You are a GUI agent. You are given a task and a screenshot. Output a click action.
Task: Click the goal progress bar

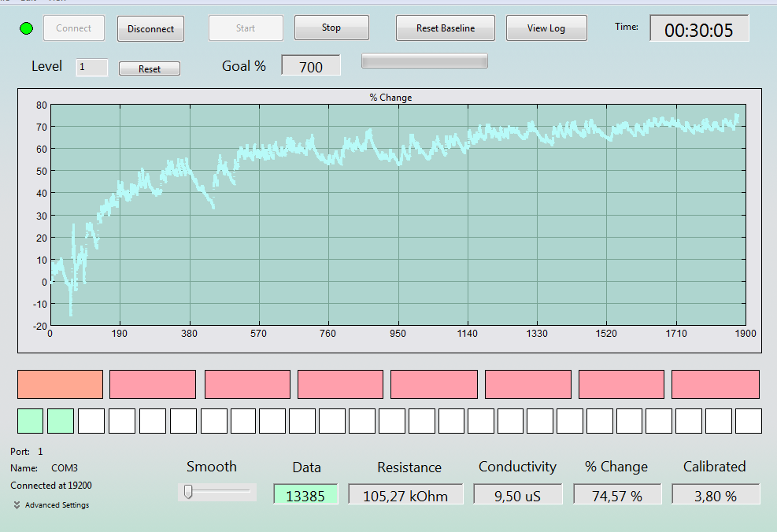[x=424, y=61]
